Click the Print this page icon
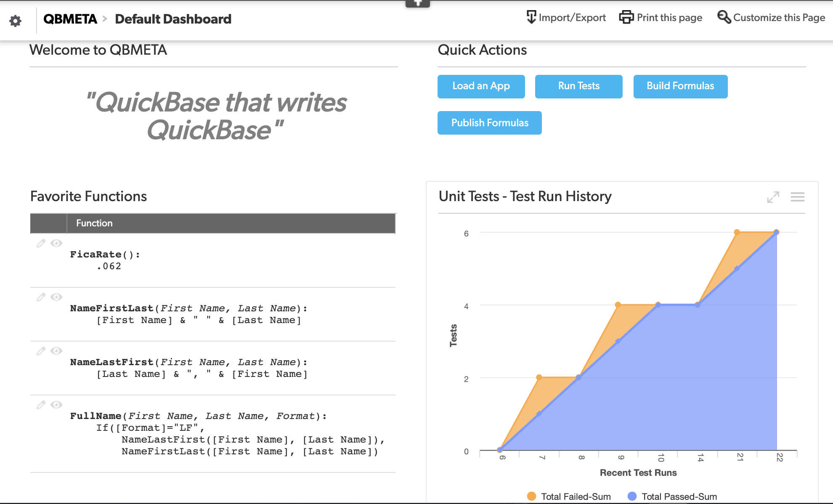 pos(626,17)
